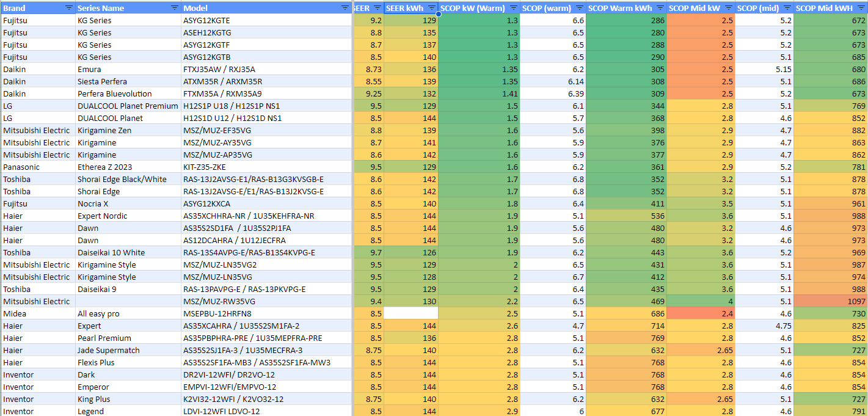
Task: Select the Midea brand cell
Action: click(38, 313)
